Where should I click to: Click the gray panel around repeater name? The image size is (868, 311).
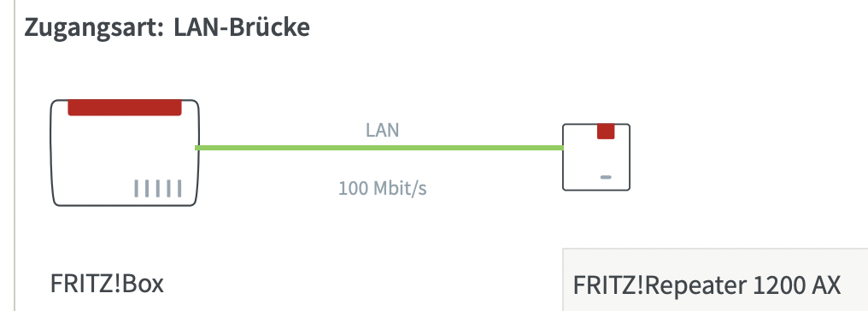click(x=715, y=280)
